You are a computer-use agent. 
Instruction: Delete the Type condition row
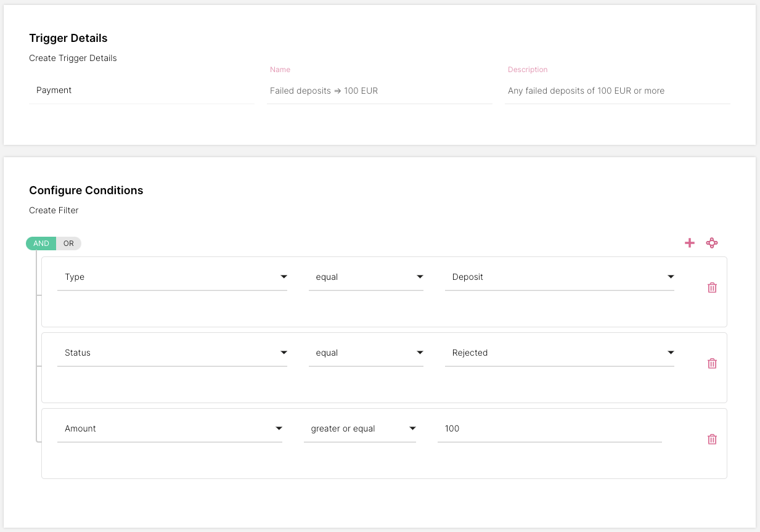pyautogui.click(x=712, y=288)
